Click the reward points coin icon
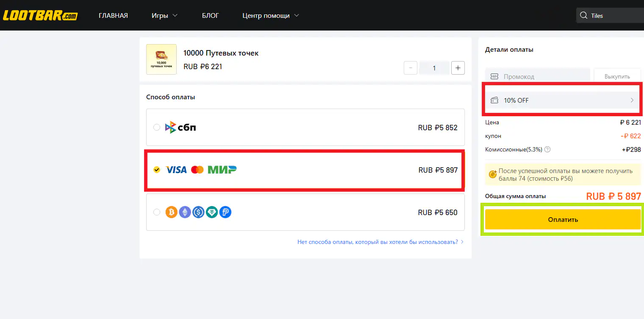The width and height of the screenshot is (644, 319). pyautogui.click(x=492, y=174)
